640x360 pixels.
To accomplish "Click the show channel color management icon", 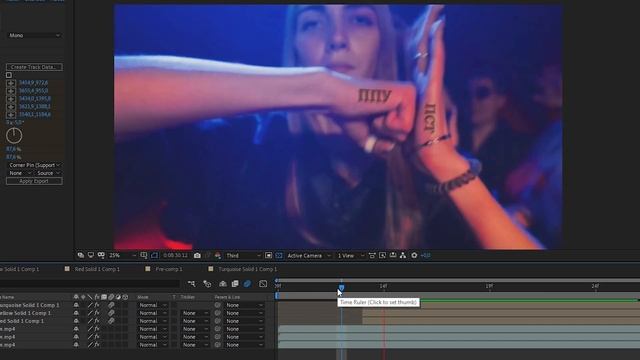I will 218,256.
